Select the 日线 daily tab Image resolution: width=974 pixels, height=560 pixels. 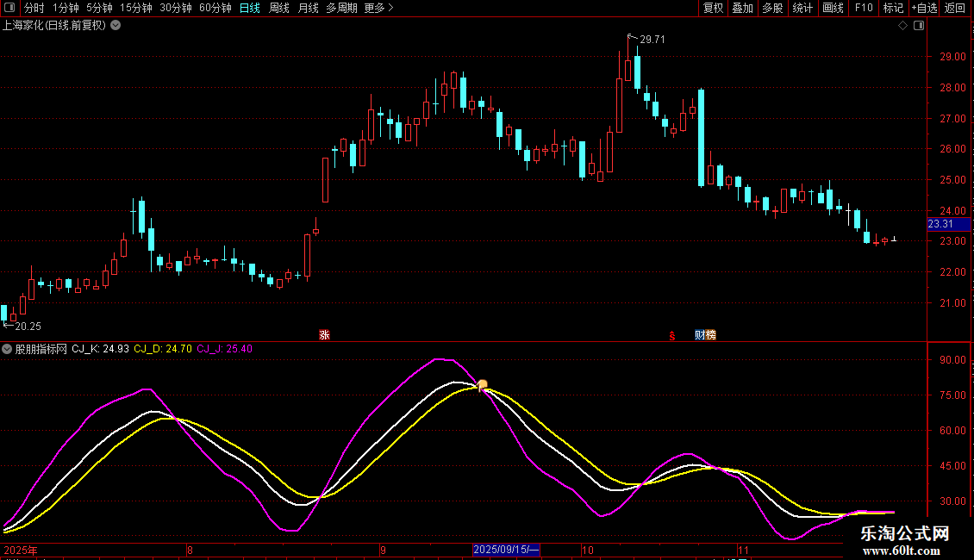coord(250,8)
